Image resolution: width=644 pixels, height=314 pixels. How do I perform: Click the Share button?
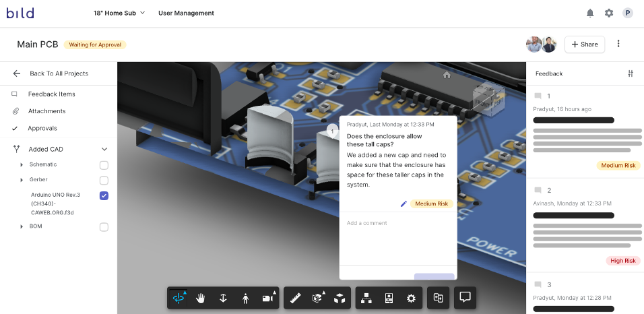[x=585, y=44]
